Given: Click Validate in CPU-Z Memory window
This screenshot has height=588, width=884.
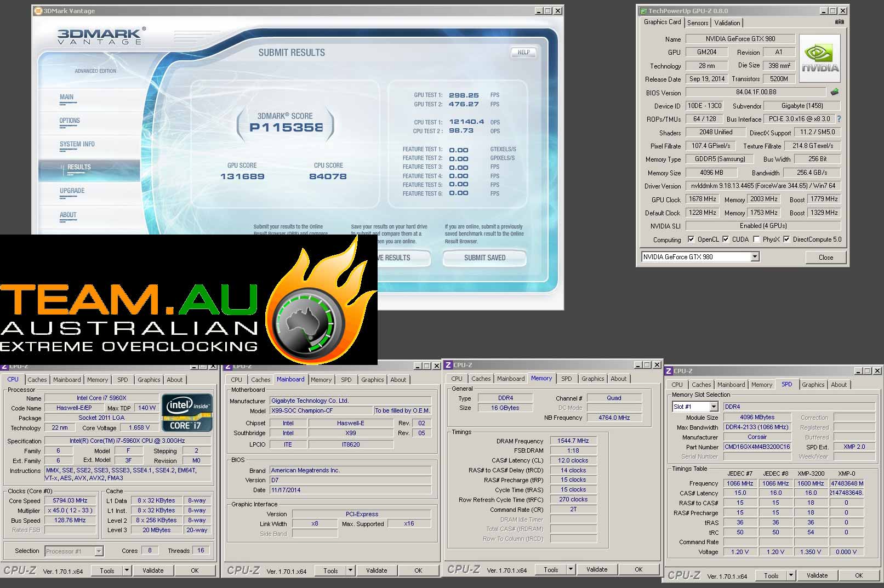Looking at the screenshot, I should point(597,569).
